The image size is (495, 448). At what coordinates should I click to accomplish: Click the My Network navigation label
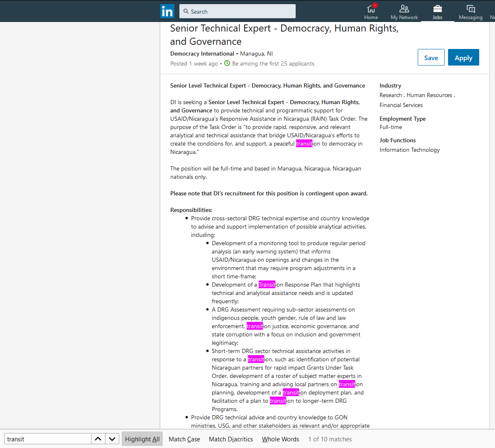404,17
